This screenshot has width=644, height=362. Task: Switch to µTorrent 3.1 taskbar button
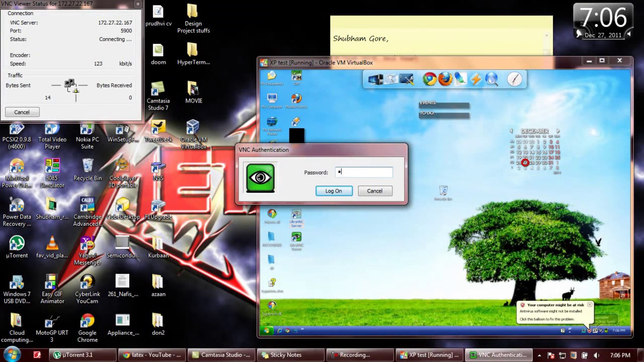[x=83, y=355]
